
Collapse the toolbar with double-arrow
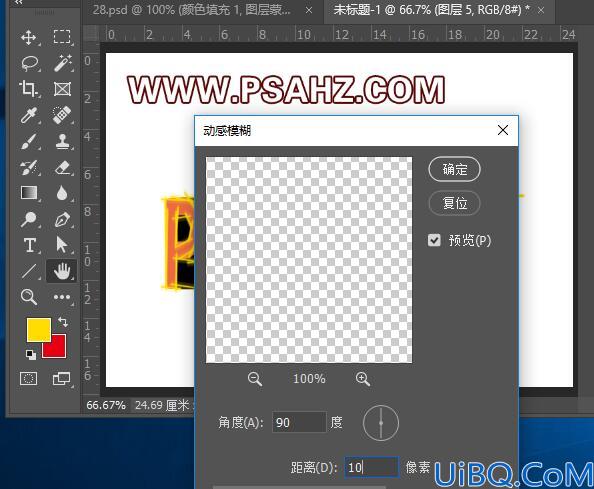(x=19, y=3)
